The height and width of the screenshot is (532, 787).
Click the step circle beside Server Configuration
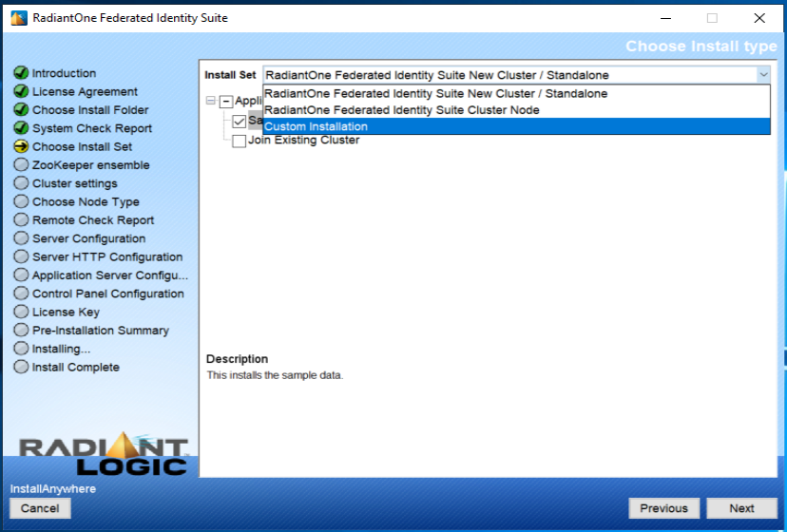click(x=21, y=238)
